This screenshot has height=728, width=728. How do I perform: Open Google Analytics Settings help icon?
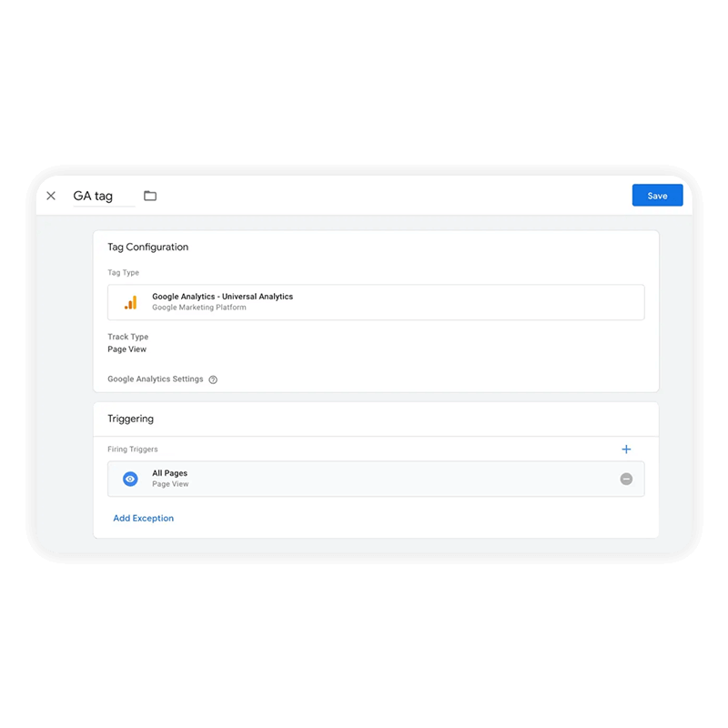tap(213, 379)
